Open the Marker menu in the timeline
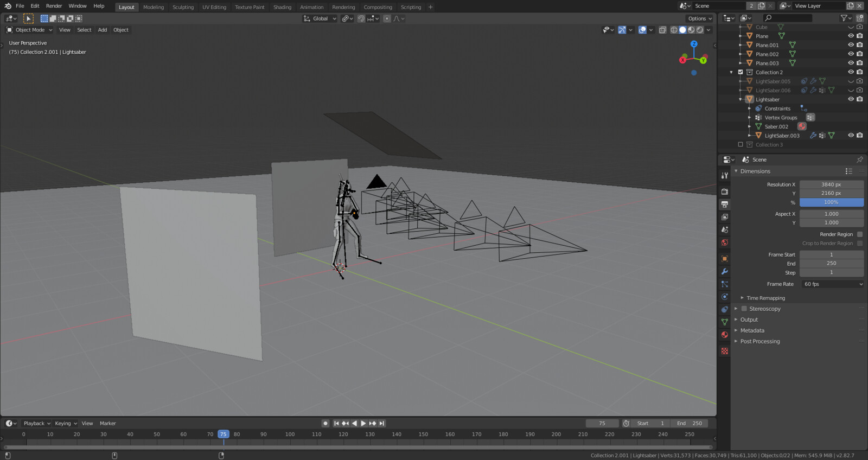This screenshot has height=460, width=868. click(107, 423)
